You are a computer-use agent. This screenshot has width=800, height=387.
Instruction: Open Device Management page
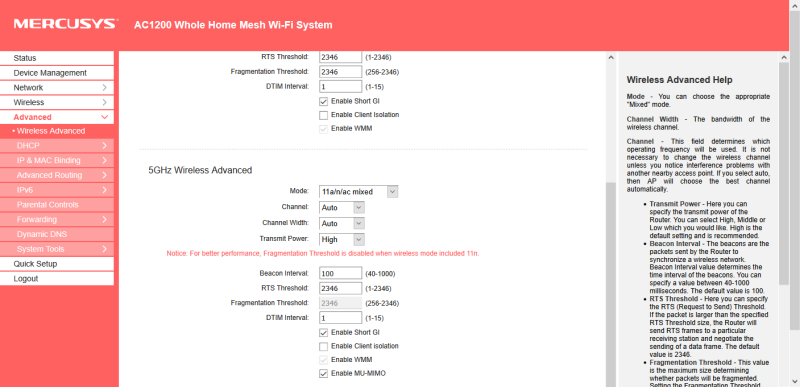(x=57, y=73)
